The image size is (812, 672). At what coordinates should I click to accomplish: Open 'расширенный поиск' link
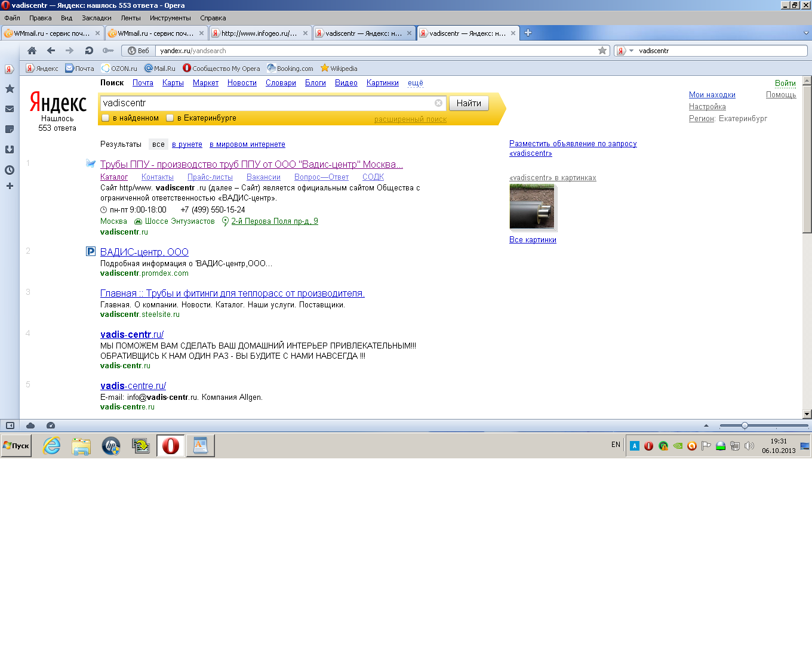[410, 119]
